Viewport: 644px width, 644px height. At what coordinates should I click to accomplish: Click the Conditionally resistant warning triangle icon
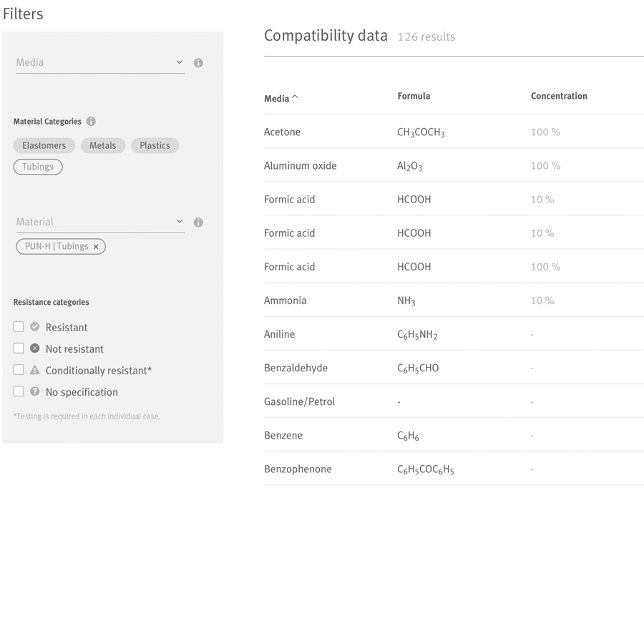[x=34, y=370]
